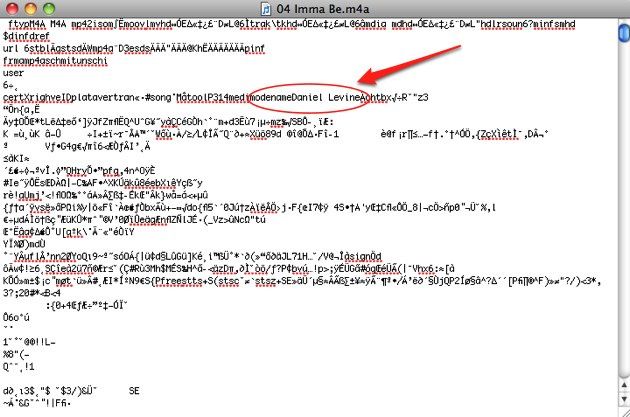Click the word user in the text
The height and width of the screenshot is (417, 630).
pos(13,73)
